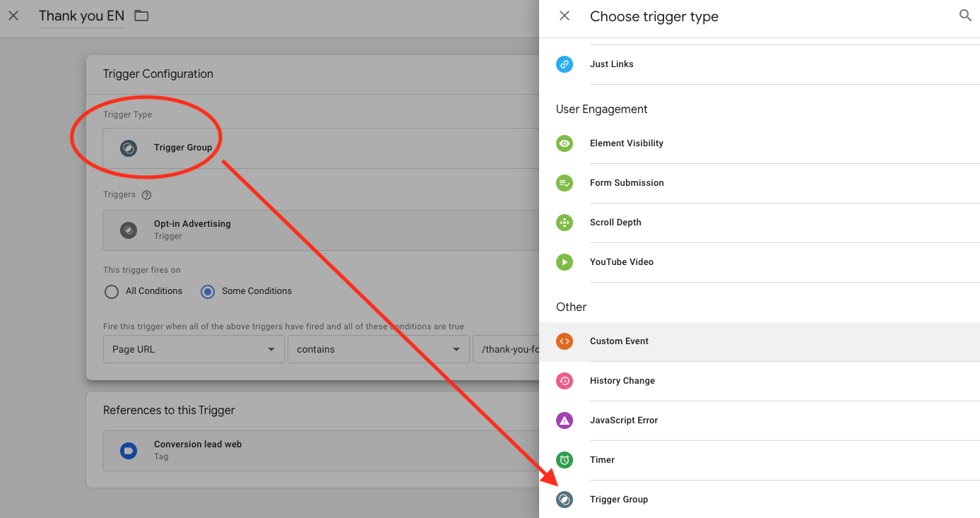This screenshot has width=980, height=518.
Task: Click the /thank-you condition value field
Action: [506, 349]
